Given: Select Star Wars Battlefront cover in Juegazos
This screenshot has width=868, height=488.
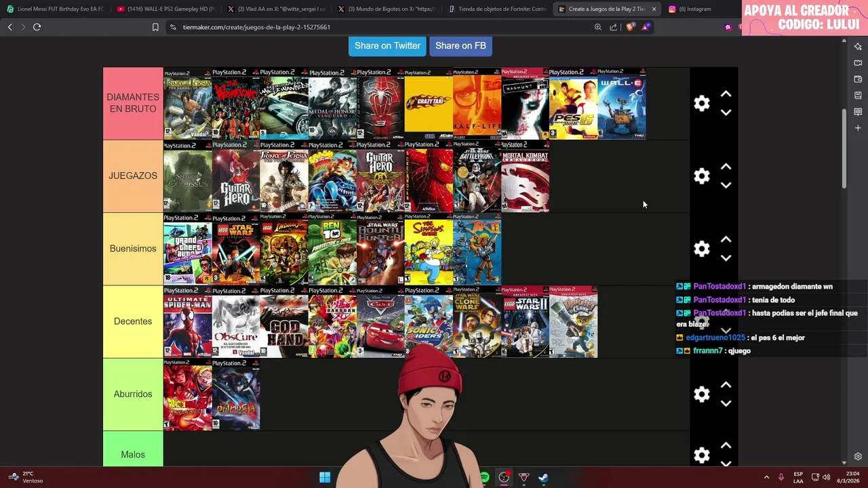Looking at the screenshot, I should [x=477, y=176].
